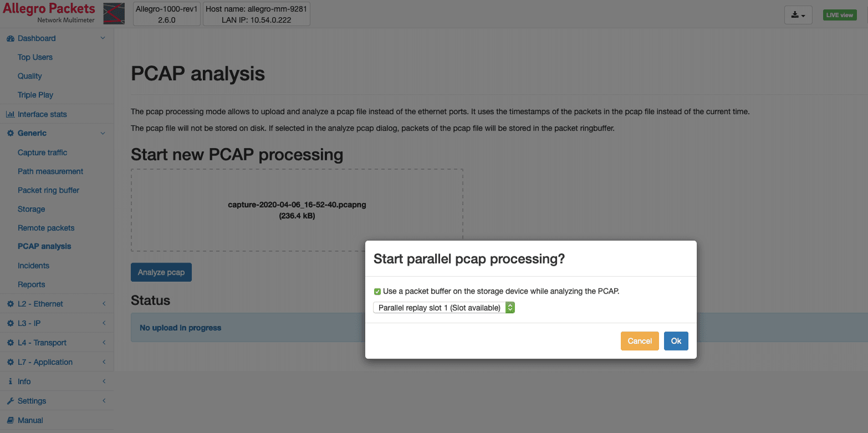Switch to LIVE view

(x=840, y=15)
